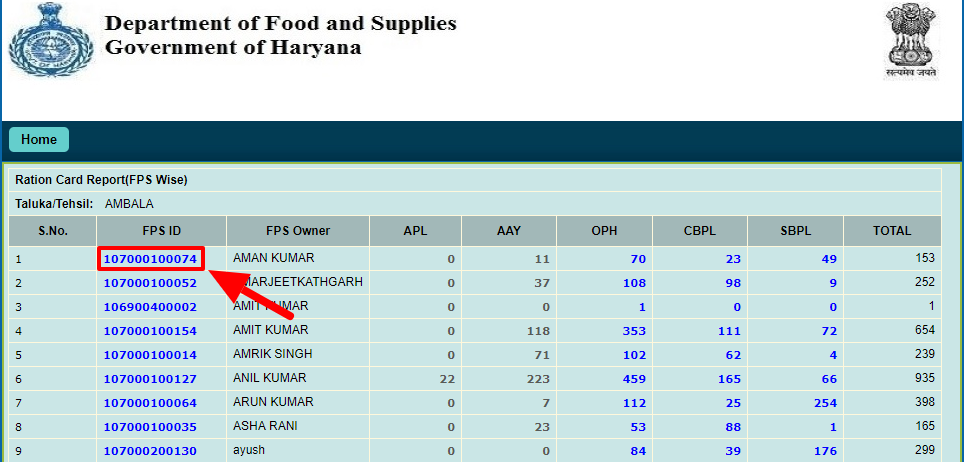
Task: Open FPS ID 107000100014
Action: [x=150, y=356]
